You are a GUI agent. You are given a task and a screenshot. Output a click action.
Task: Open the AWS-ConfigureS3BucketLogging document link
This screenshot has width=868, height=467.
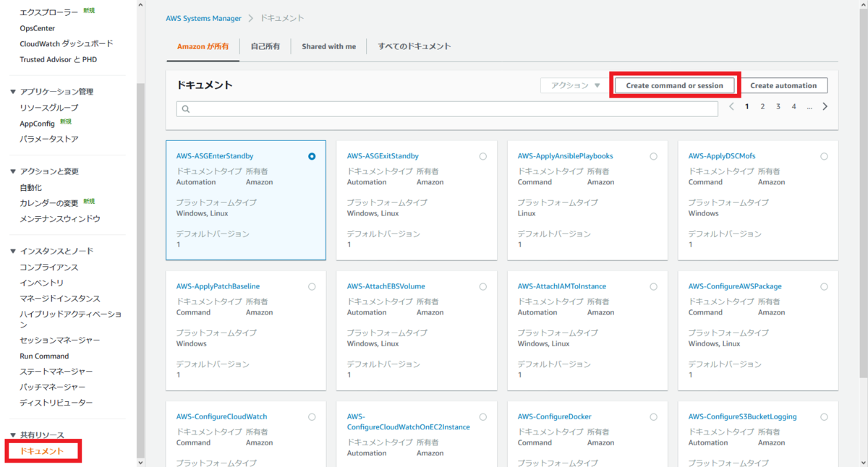click(742, 416)
